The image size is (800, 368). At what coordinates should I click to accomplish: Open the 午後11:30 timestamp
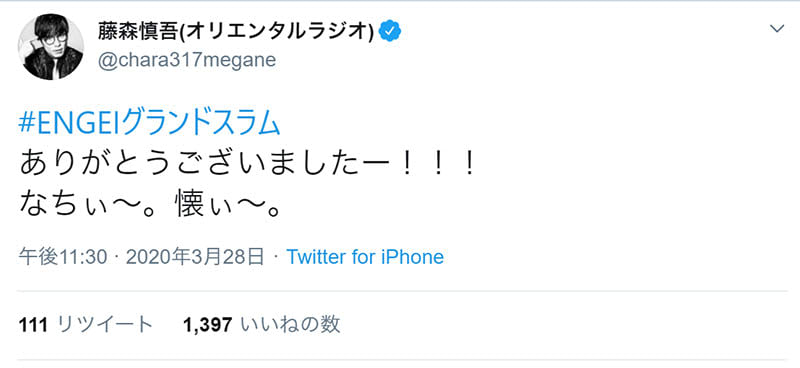[63, 257]
